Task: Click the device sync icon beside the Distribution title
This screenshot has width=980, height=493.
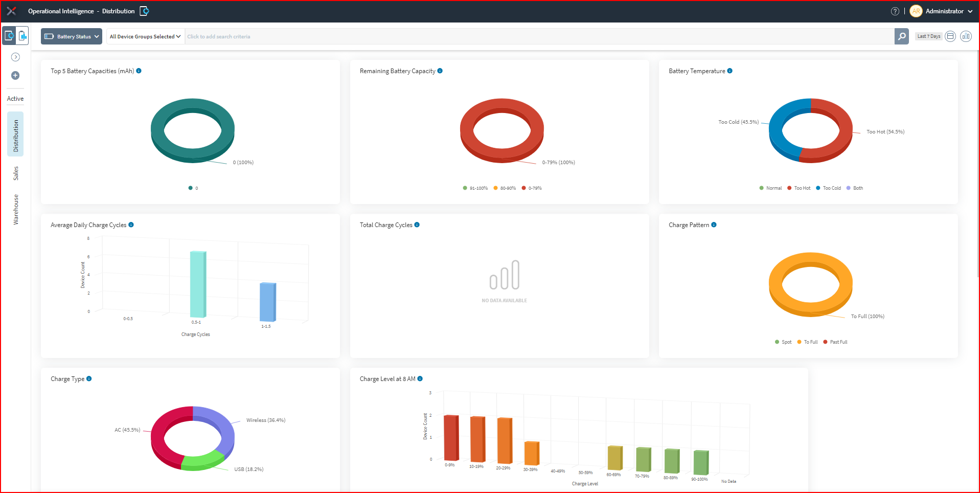Action: point(144,11)
